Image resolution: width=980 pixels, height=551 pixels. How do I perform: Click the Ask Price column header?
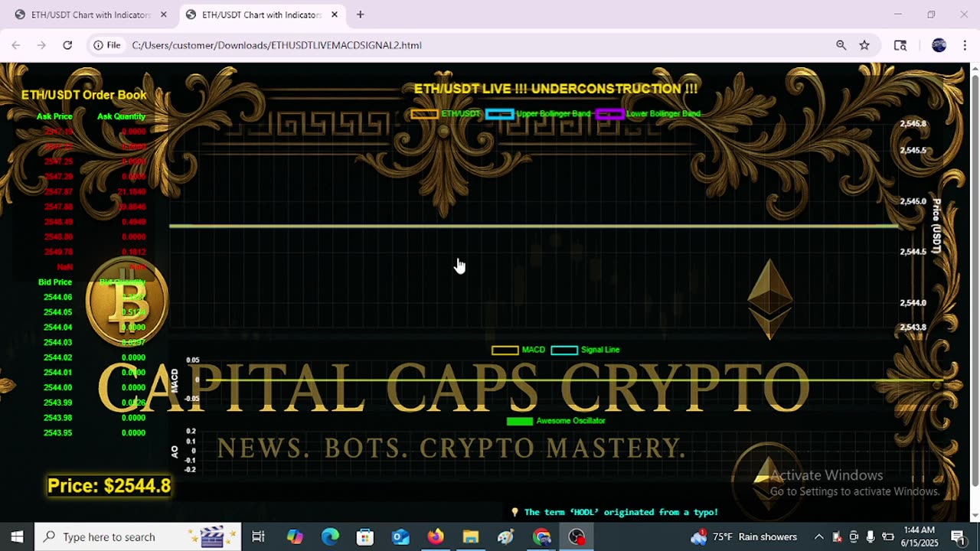[x=54, y=116]
